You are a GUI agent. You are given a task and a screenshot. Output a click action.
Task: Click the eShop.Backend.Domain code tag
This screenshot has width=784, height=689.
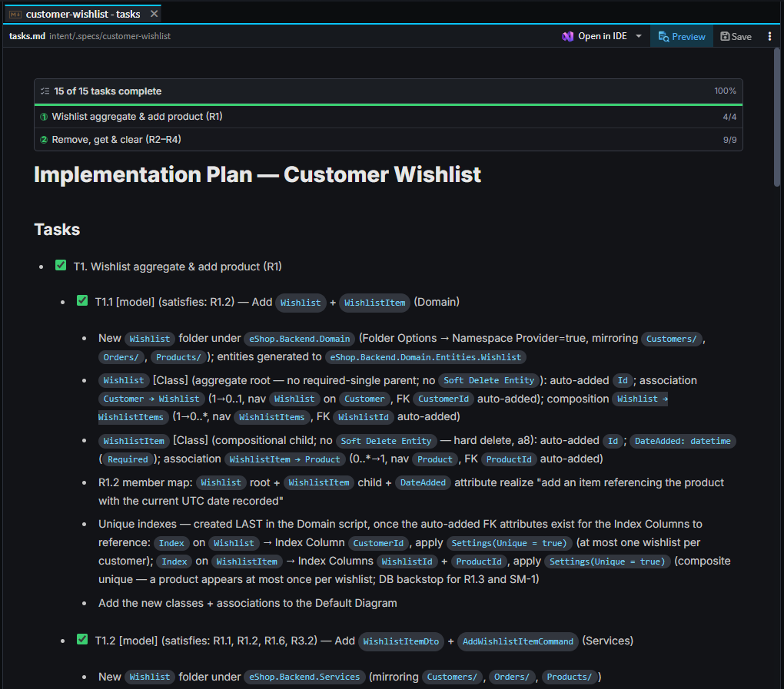300,339
